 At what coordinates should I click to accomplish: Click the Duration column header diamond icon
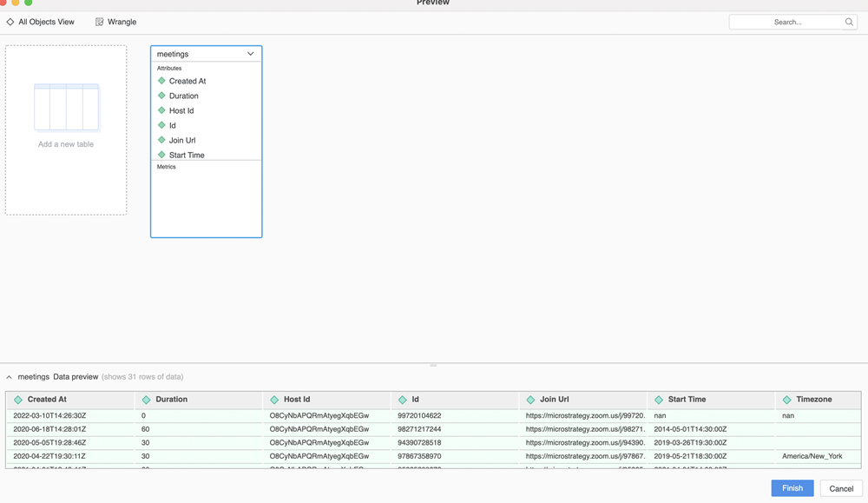146,400
